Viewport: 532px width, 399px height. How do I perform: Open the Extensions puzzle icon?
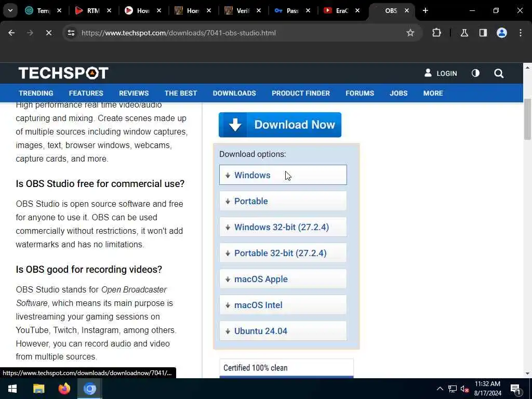click(436, 33)
